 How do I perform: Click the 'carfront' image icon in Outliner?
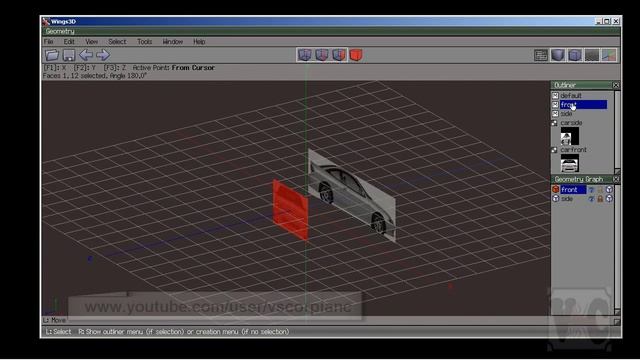tap(555, 150)
